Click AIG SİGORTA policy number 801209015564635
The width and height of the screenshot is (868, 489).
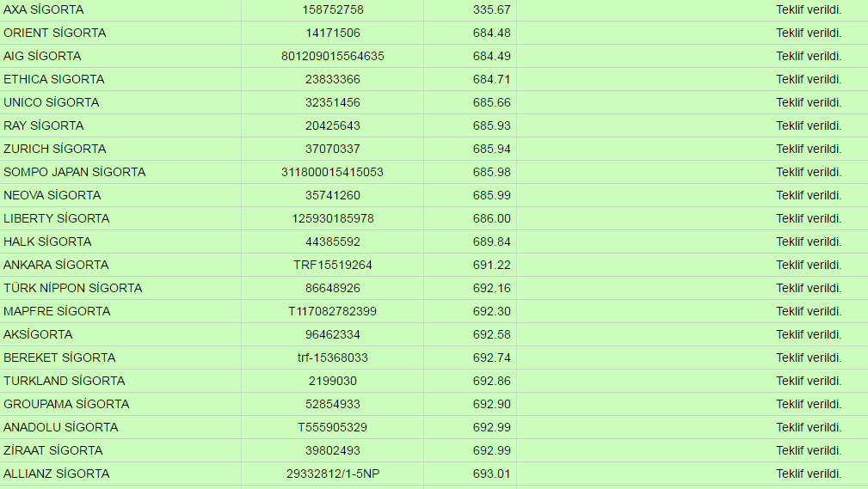pos(332,56)
